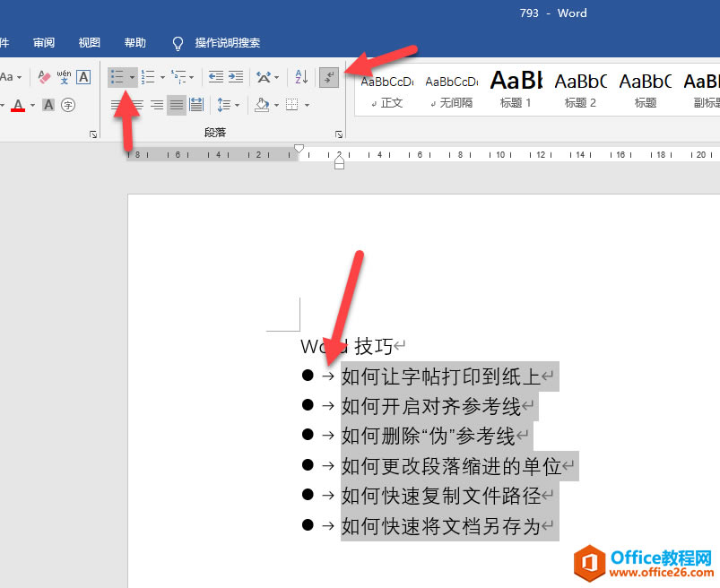
Task: Open the bullet library dropdown arrow
Action: coord(132,77)
